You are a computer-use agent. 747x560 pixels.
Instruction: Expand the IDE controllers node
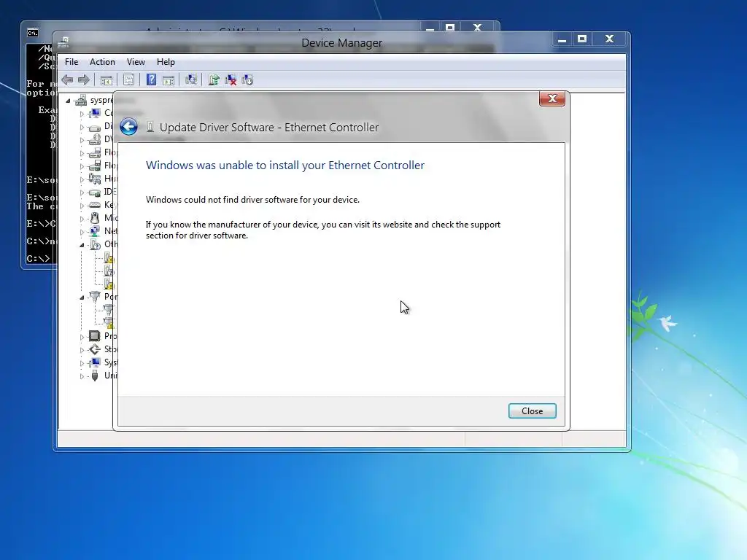[82, 192]
